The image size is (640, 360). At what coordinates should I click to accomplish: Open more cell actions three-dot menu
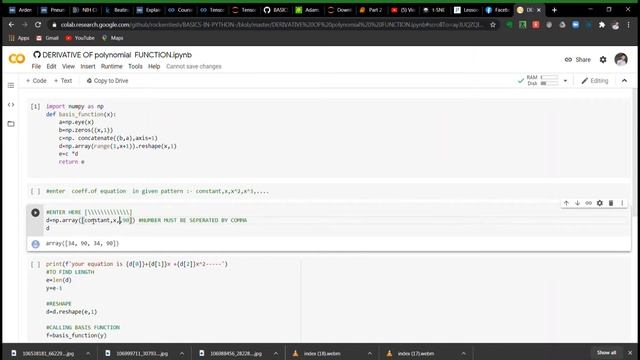click(x=622, y=203)
